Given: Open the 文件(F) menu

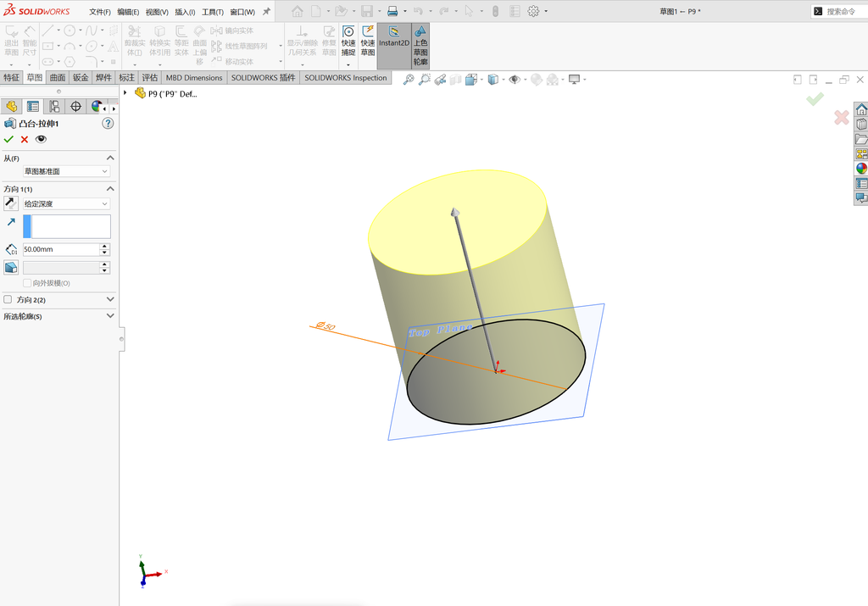Looking at the screenshot, I should 100,12.
